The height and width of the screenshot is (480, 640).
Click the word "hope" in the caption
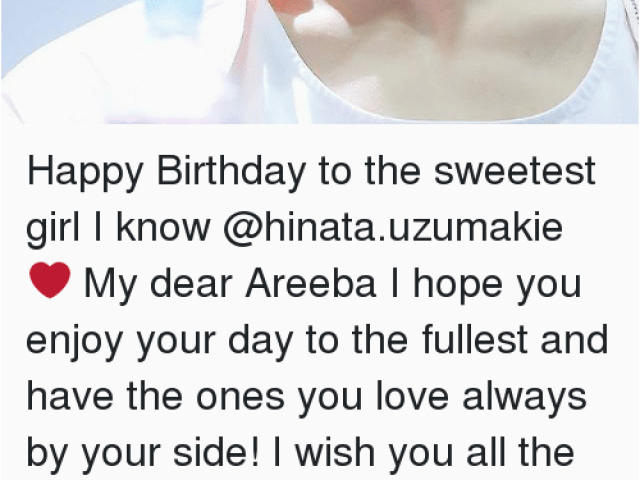[458, 285]
